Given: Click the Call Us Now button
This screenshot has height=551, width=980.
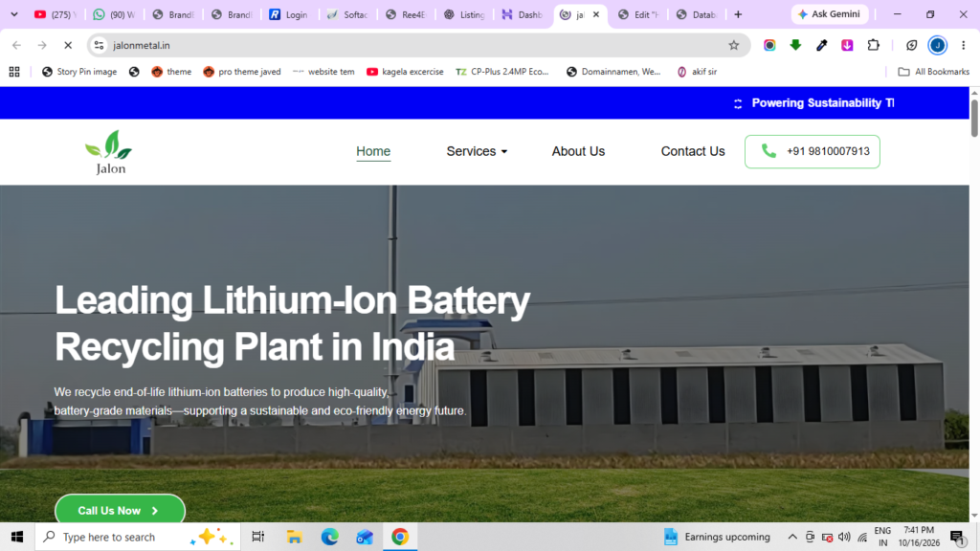Looking at the screenshot, I should (x=120, y=511).
